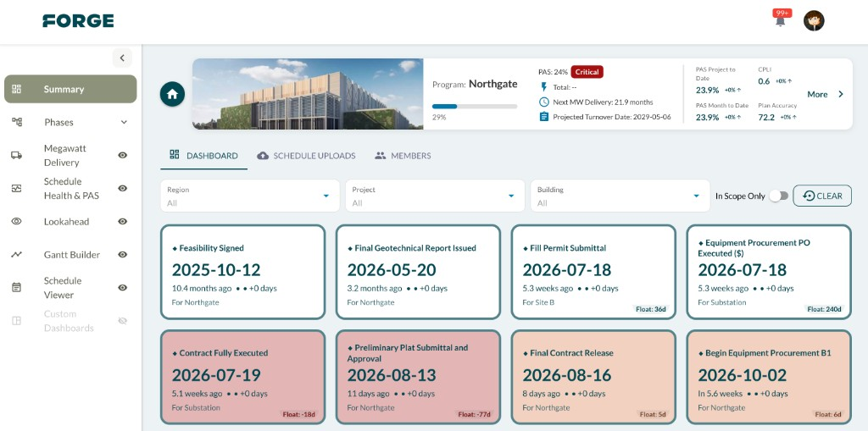Click the Schedule Health & PAS icon
This screenshot has height=431, width=868.
tap(17, 189)
